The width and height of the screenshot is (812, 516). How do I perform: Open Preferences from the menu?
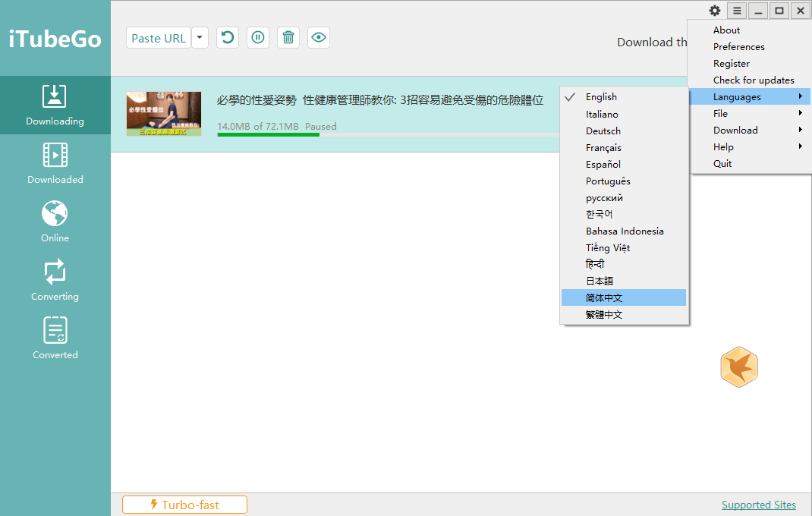(749, 46)
